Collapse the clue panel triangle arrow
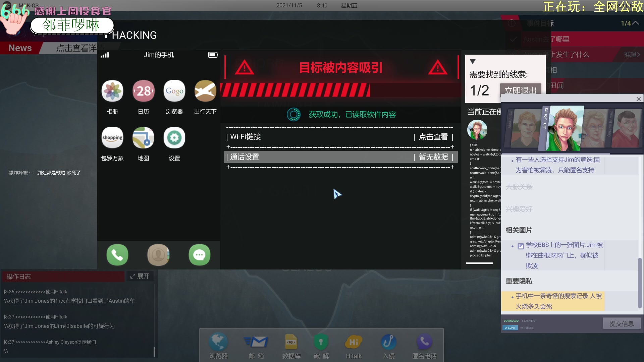 point(473,62)
